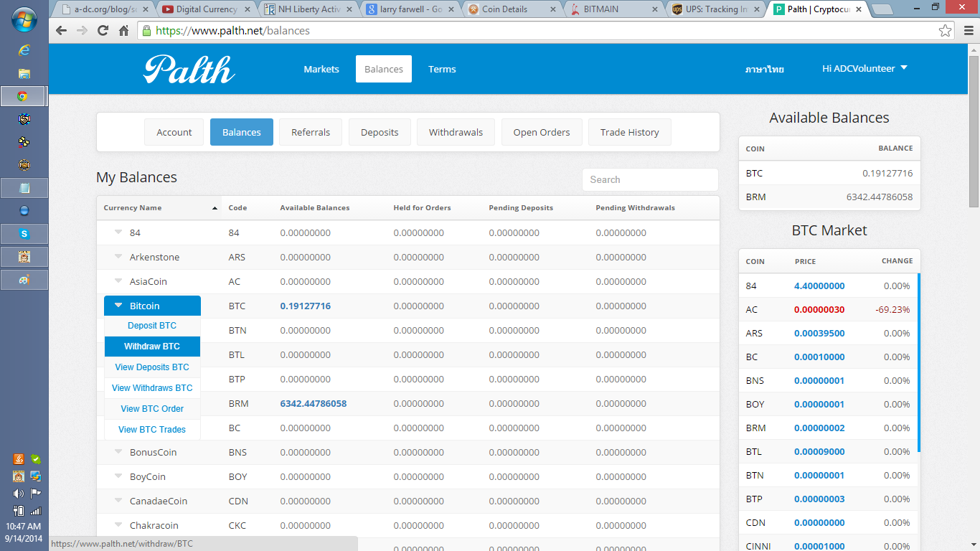
Task: Click the balances Search field
Action: 649,180
